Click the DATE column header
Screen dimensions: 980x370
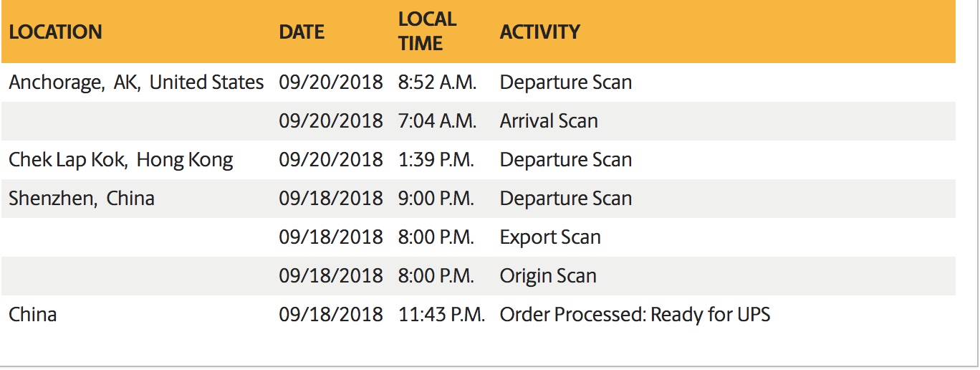[x=301, y=32]
